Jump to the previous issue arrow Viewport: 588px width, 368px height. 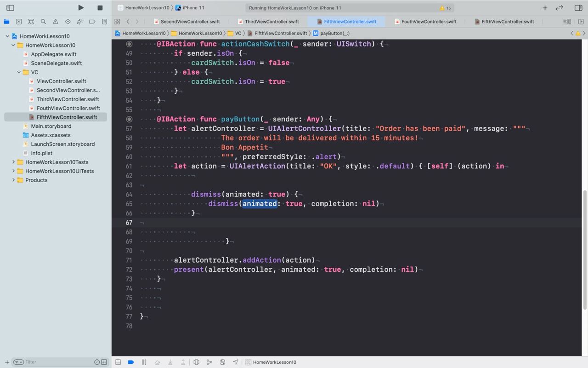tap(572, 33)
